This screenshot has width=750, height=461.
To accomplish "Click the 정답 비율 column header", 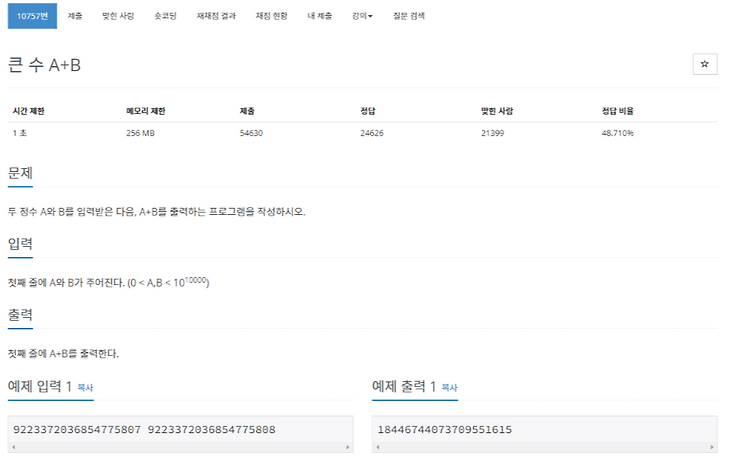I will point(617,111).
